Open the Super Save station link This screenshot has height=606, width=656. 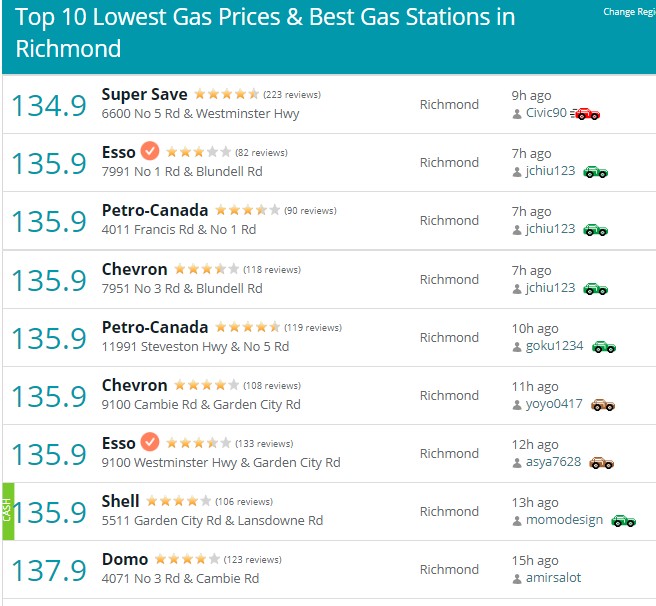click(x=144, y=94)
